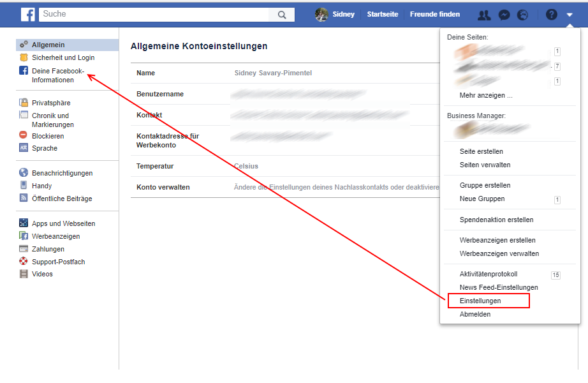
Task: Open News Feed-Einstellungen from menu
Action: pyautogui.click(x=499, y=287)
